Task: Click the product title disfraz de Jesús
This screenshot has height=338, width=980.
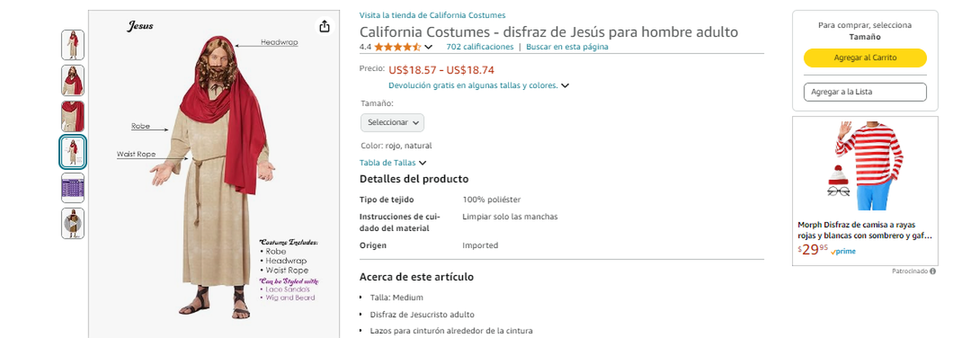Action: click(x=549, y=32)
